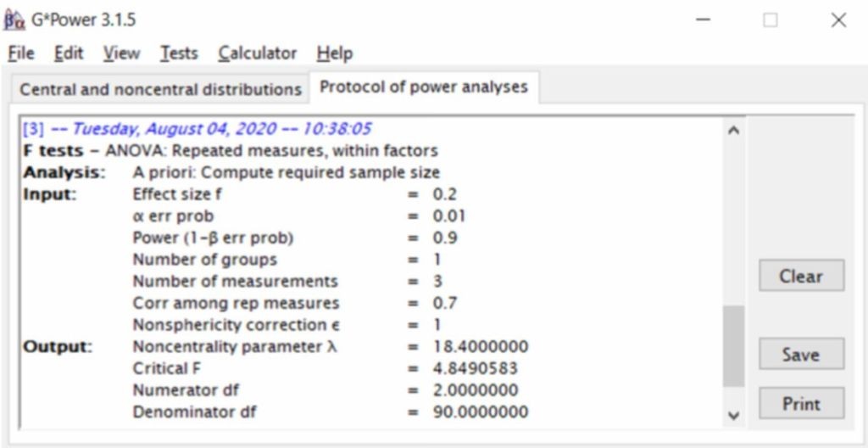Save the protocol using Save button
Image resolution: width=868 pixels, height=448 pixels.
(801, 354)
